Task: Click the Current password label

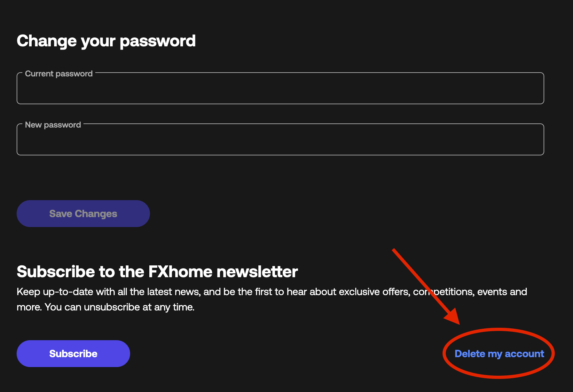Action: [x=59, y=74]
